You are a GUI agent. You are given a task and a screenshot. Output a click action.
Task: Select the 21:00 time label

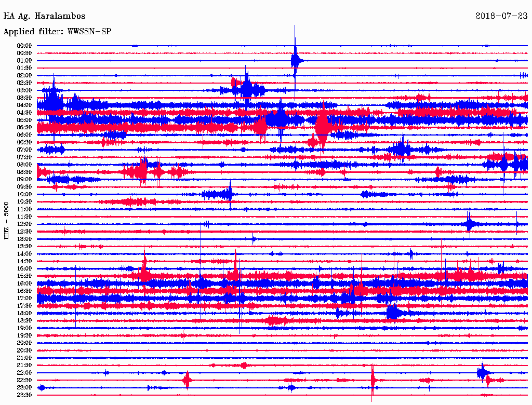pyautogui.click(x=24, y=358)
